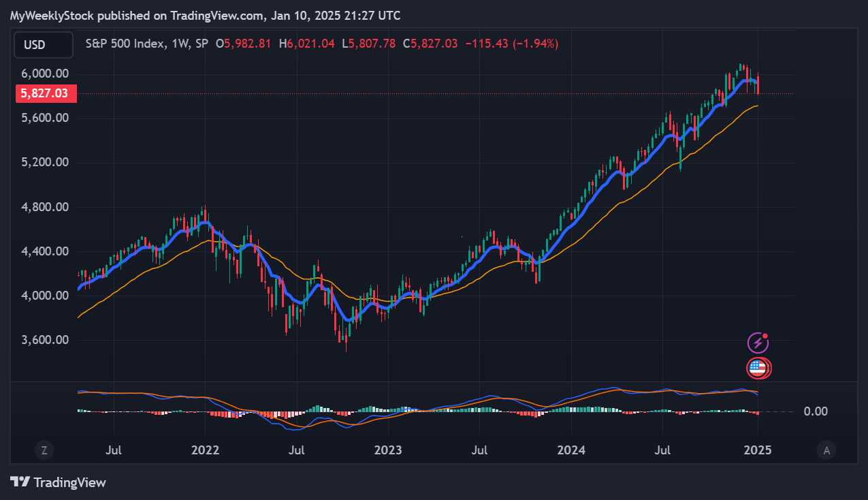
Task: Click the 5,600.00 price axis label
Action: pos(46,118)
